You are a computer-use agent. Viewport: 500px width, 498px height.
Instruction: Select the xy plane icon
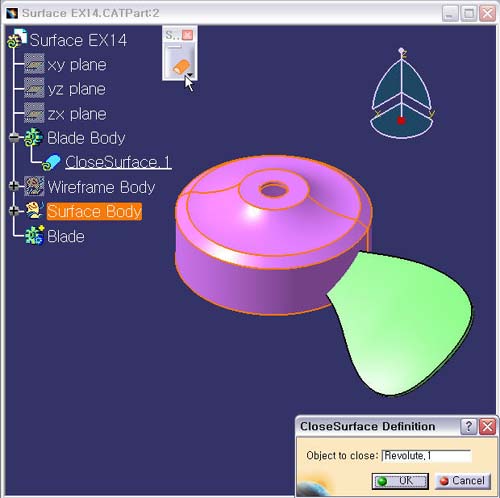click(x=34, y=64)
